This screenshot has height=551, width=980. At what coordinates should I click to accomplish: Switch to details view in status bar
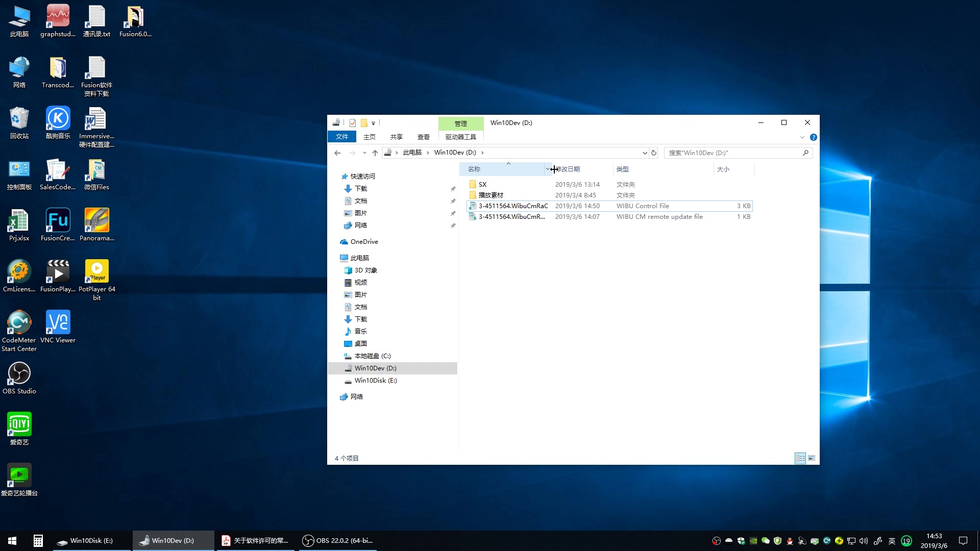pos(800,458)
